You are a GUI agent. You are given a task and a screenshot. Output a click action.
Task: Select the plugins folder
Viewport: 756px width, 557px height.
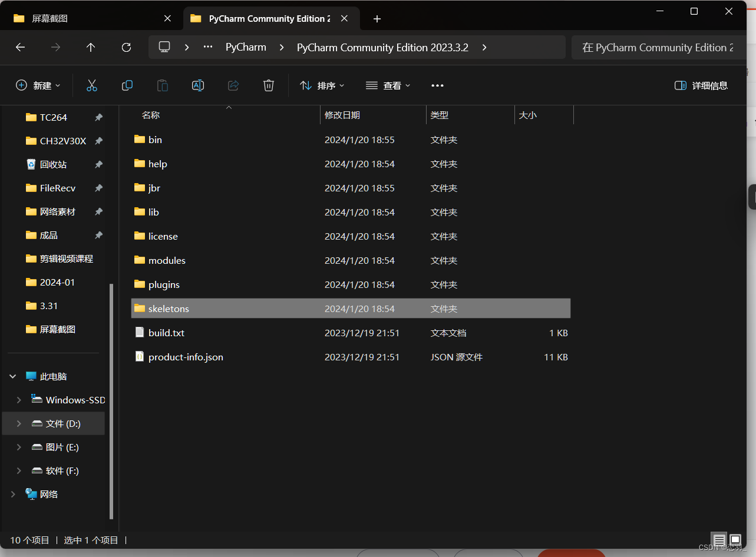[x=351, y=284]
